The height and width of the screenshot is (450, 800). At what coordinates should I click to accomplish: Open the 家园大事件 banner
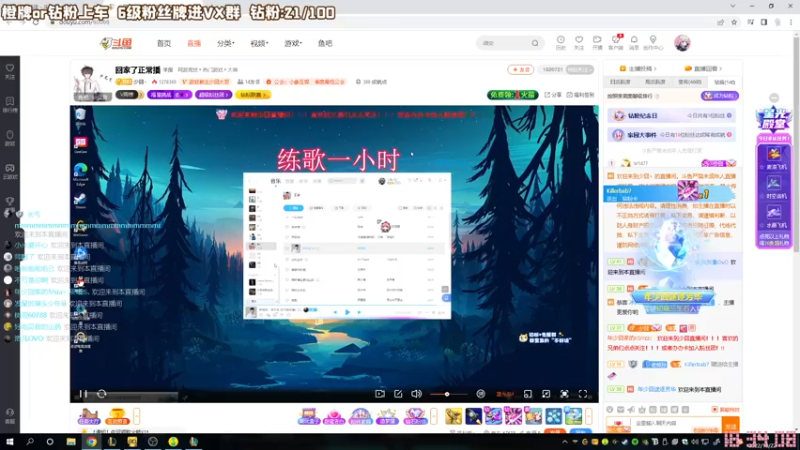click(x=672, y=135)
